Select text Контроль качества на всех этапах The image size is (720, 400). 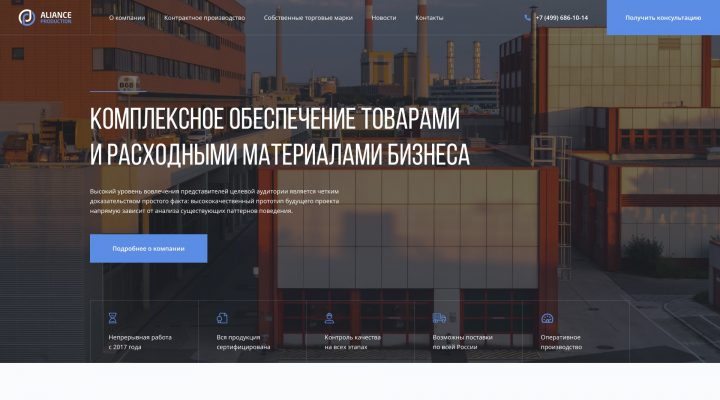pyautogui.click(x=352, y=342)
